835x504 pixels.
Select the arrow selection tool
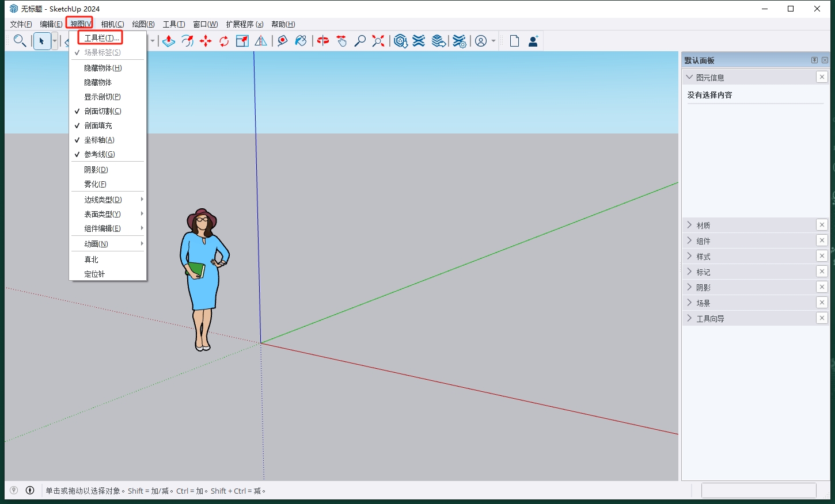(42, 41)
